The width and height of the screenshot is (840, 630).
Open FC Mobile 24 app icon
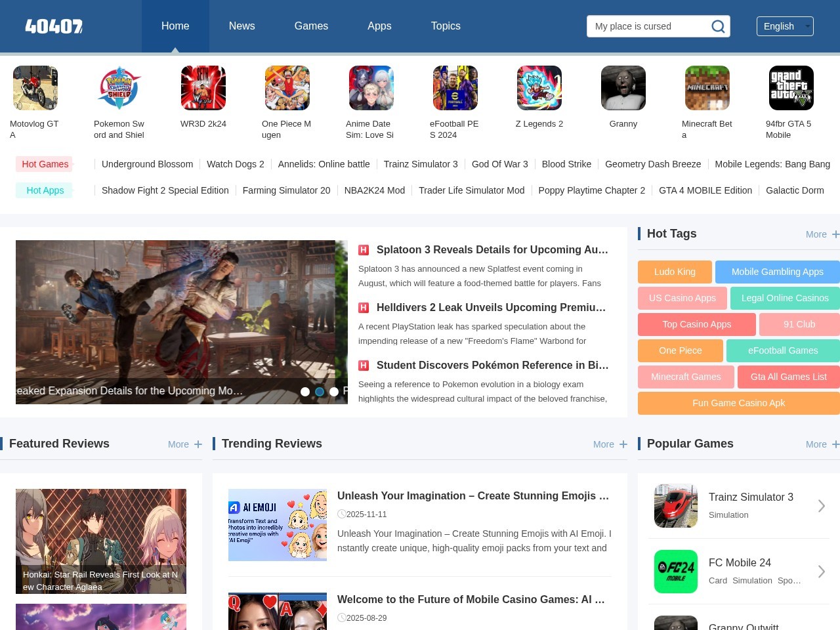676,572
